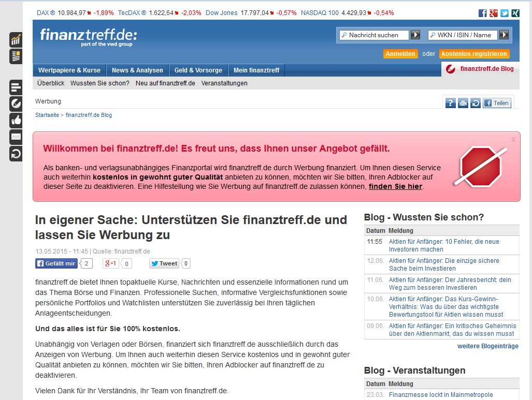Click the Google +1 count bubble
Screen dimensions: 532x400
(126, 263)
